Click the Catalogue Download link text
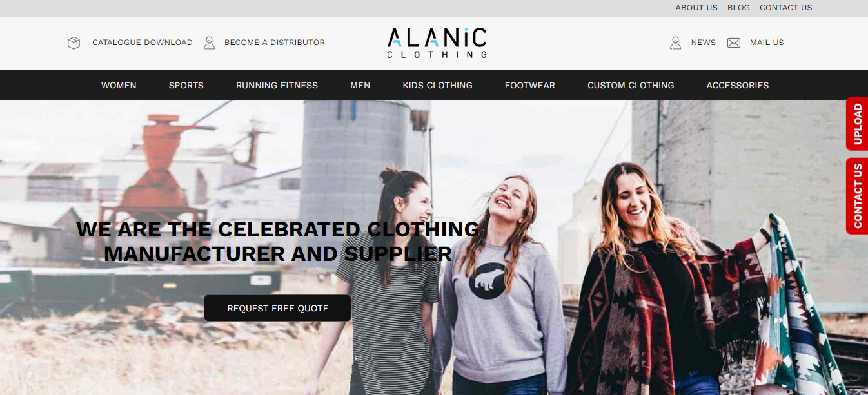868x395 pixels. (143, 43)
